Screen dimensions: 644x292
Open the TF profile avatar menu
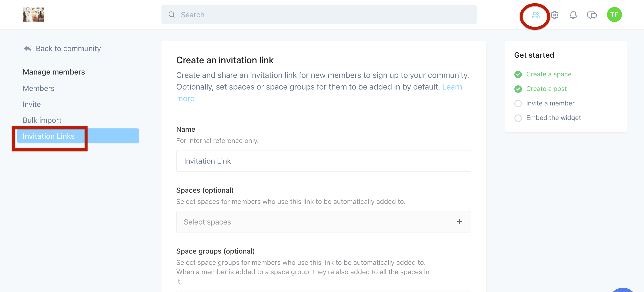(614, 15)
